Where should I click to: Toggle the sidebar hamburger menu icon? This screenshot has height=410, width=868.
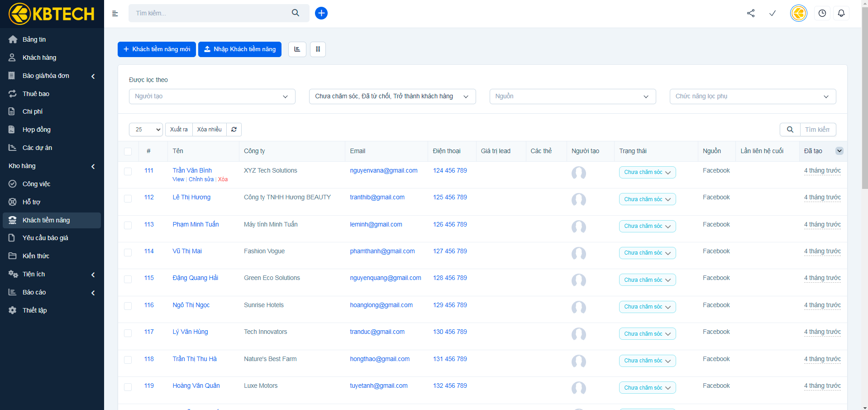[115, 14]
